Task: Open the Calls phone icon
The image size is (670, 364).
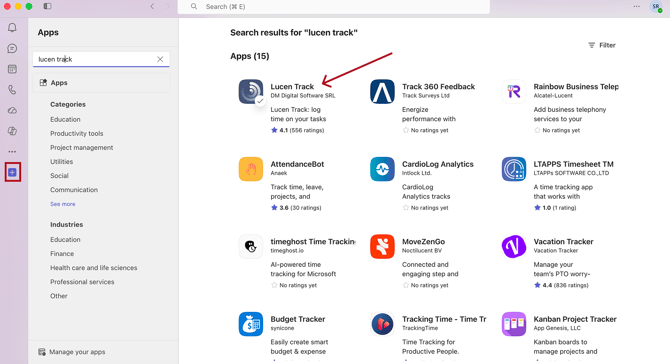Action: point(12,90)
